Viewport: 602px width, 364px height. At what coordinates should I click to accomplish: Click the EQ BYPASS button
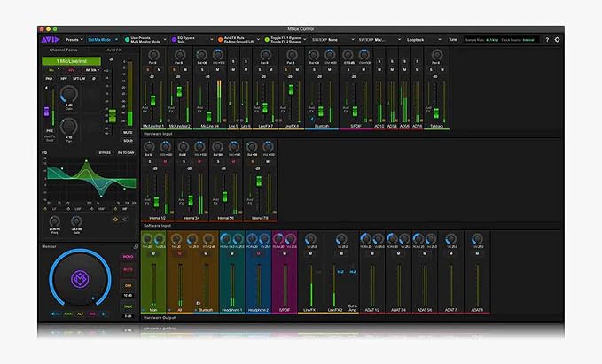105,152
